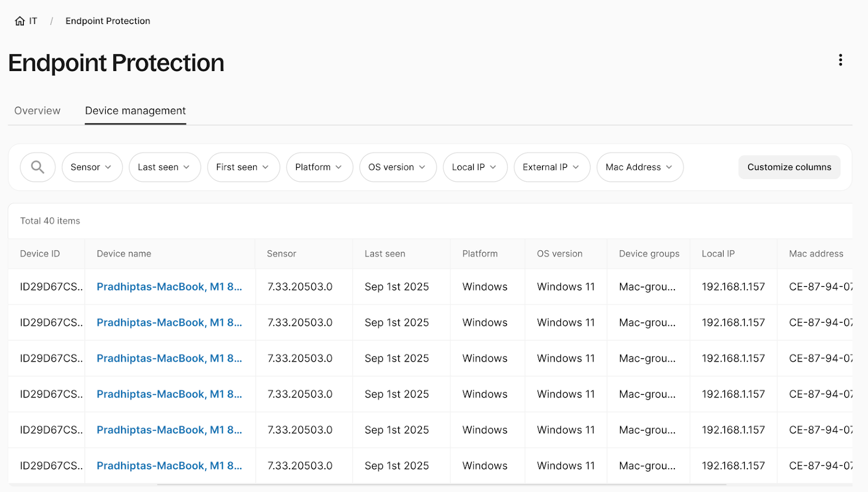This screenshot has height=492, width=868.
Task: Open first Pradhiptas-MacBook device link
Action: pyautogui.click(x=169, y=287)
